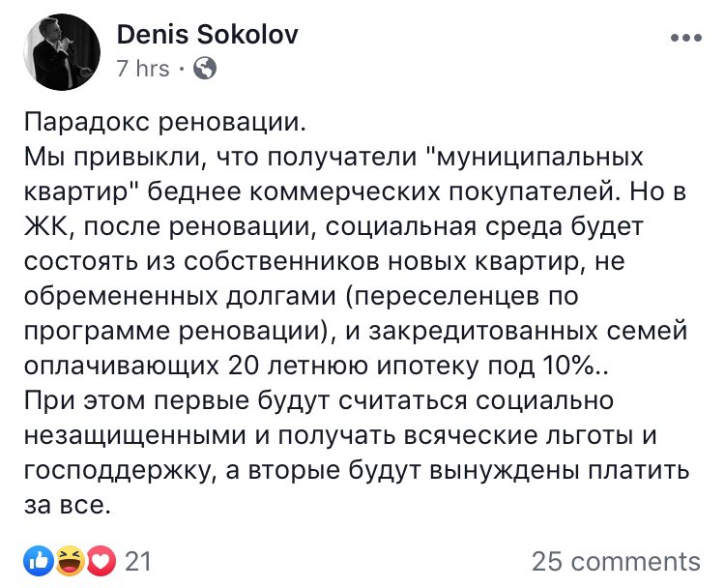
Task: Open Denis Sokolov's profile picture
Action: pos(59,51)
